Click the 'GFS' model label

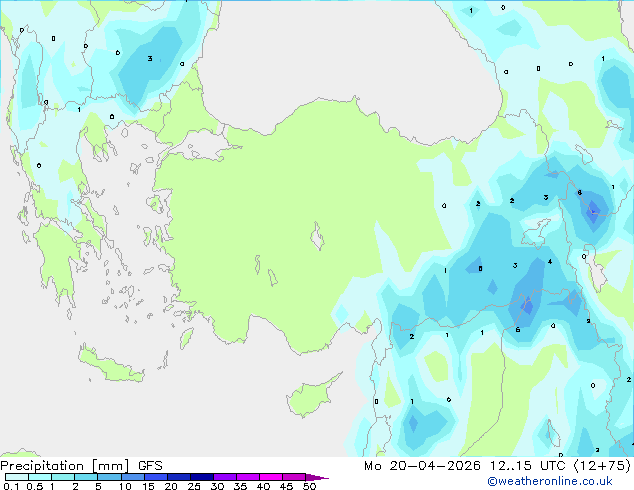pyautogui.click(x=150, y=466)
